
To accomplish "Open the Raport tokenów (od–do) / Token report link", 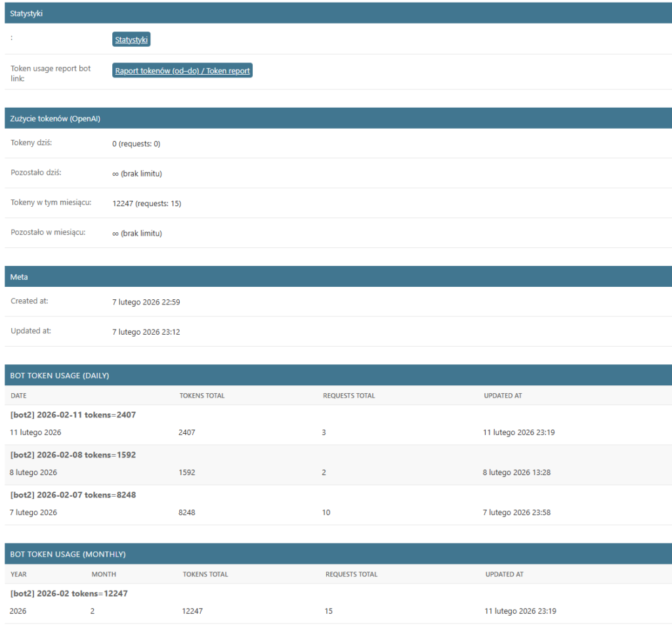I will [x=182, y=71].
